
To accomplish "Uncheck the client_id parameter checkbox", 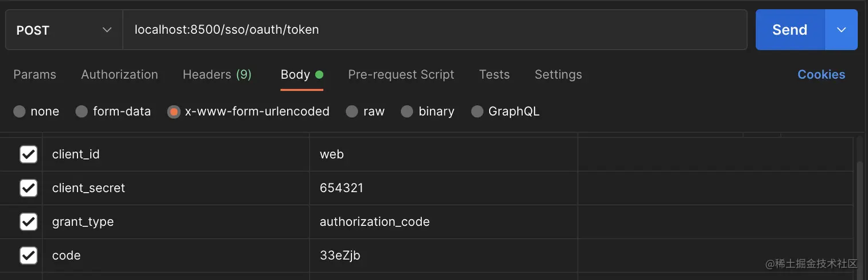I will (x=29, y=154).
